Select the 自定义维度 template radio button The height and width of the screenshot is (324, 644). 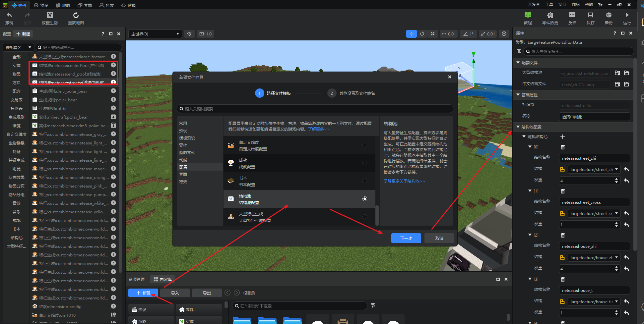(x=365, y=145)
